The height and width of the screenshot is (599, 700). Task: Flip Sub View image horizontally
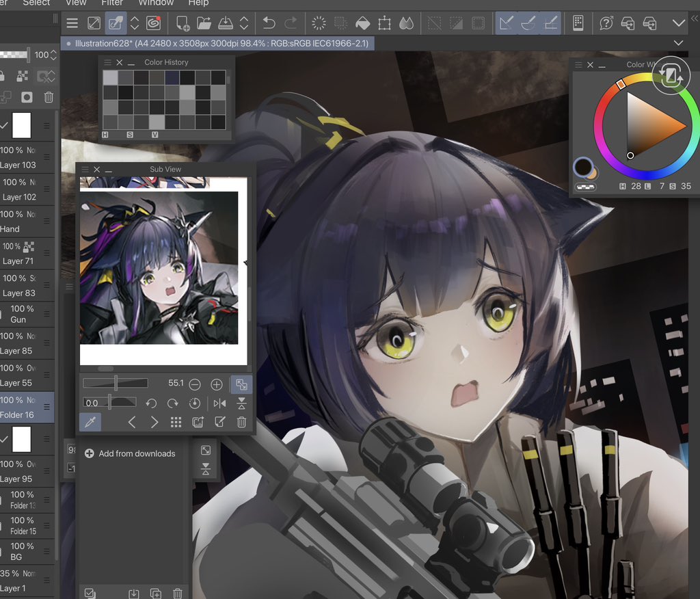coord(219,403)
